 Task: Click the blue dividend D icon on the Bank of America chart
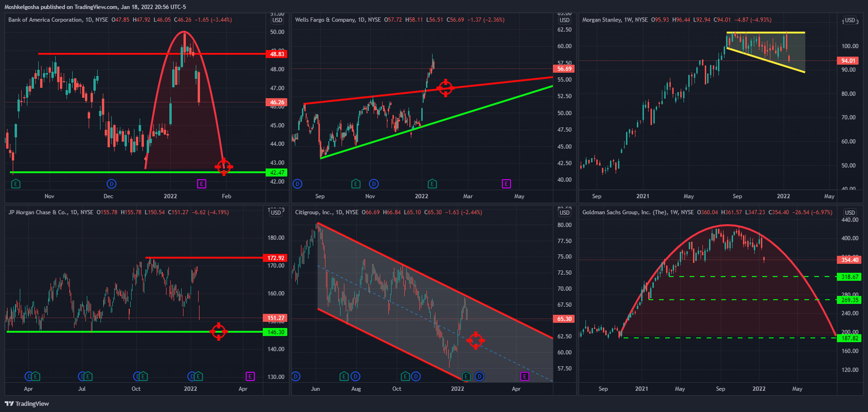(x=111, y=184)
